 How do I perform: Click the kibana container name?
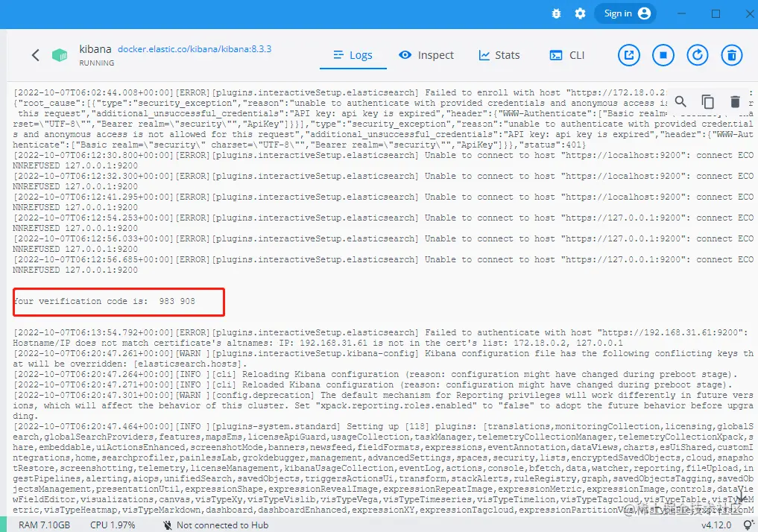point(95,48)
